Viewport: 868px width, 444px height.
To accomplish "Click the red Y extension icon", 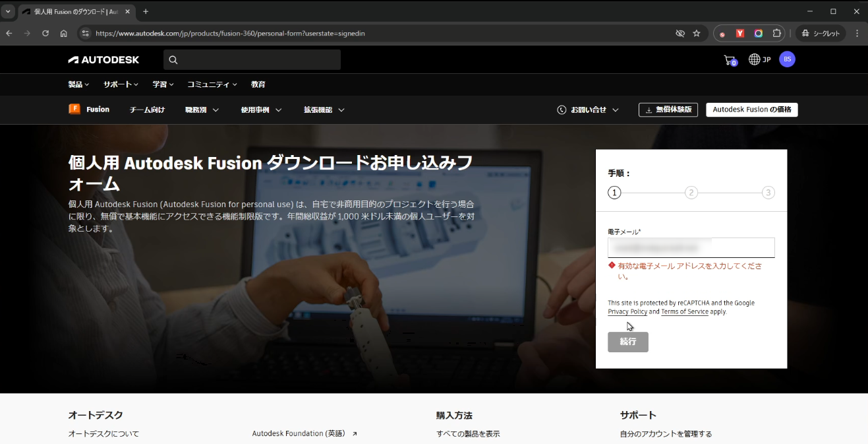I will coord(740,33).
